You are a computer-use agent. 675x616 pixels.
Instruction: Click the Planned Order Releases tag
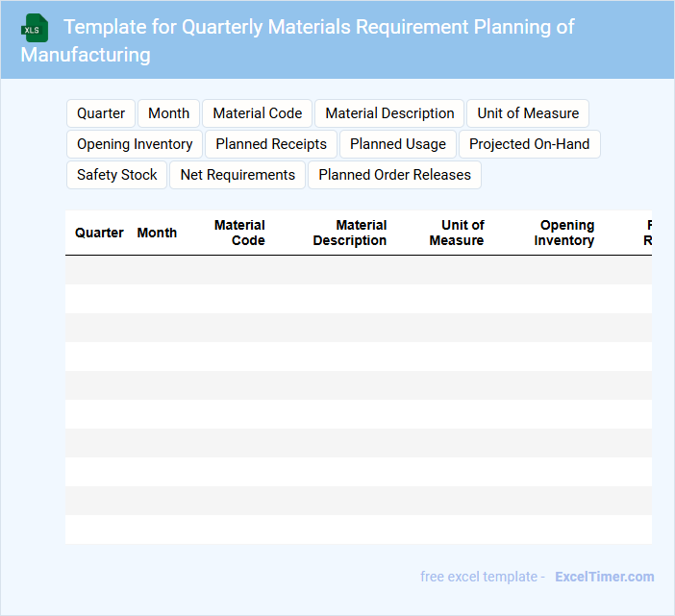tap(394, 175)
